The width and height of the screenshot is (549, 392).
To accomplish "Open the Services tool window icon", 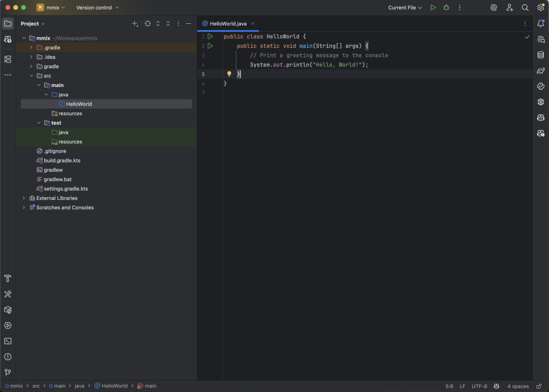I will tap(8, 326).
